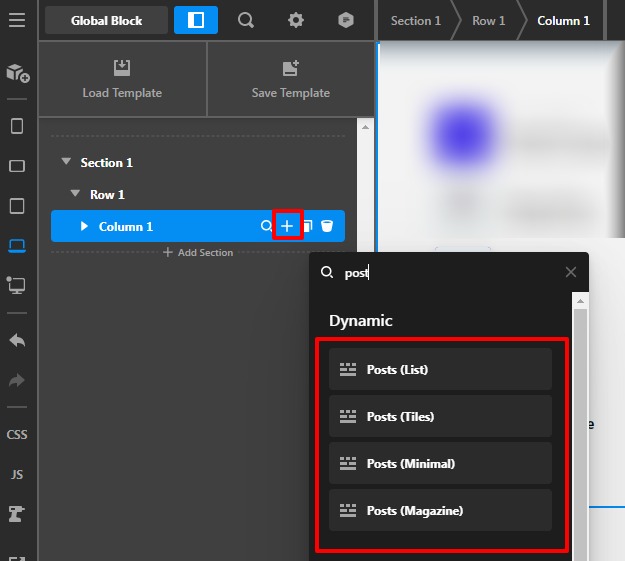The height and width of the screenshot is (561, 625).
Task: Switch to mobile phone preview
Action: [17, 126]
